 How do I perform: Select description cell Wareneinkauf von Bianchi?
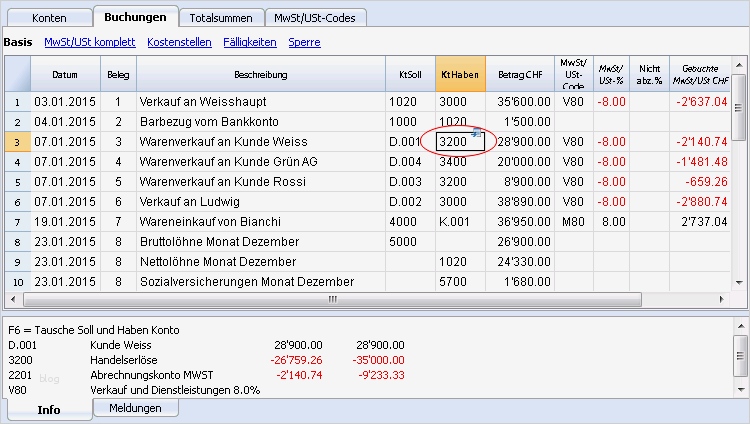pos(260,222)
